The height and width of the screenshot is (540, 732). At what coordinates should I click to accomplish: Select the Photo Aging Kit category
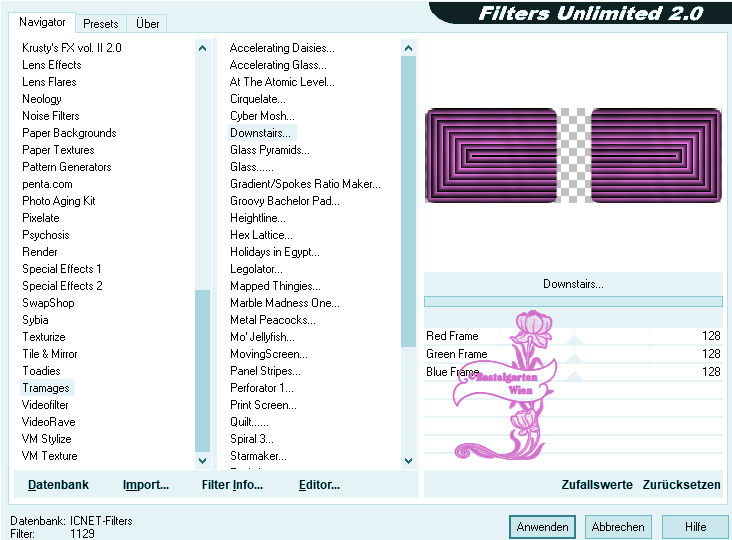point(59,201)
